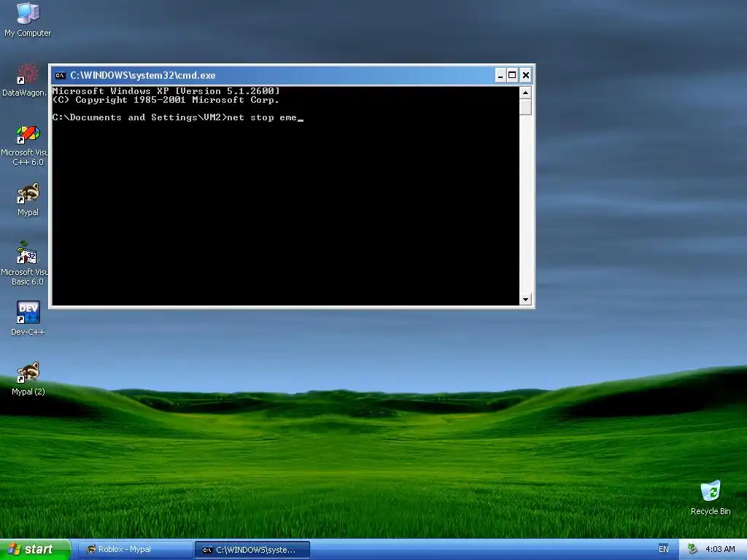Click the cmd scrollbar up arrow
Screen dimensions: 747x560
pos(525,93)
